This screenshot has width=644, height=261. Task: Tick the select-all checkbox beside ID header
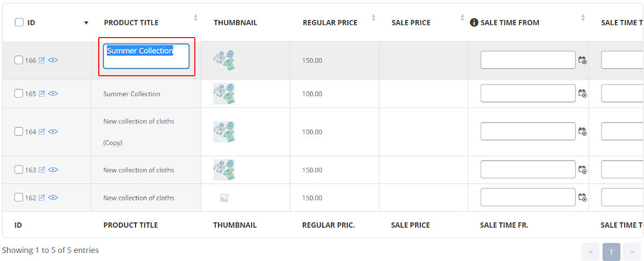[19, 23]
